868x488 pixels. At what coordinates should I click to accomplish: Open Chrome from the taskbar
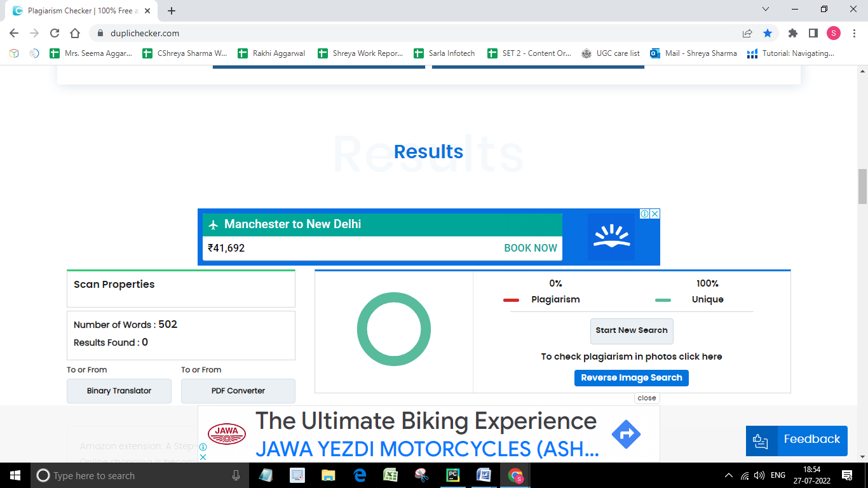point(515,475)
